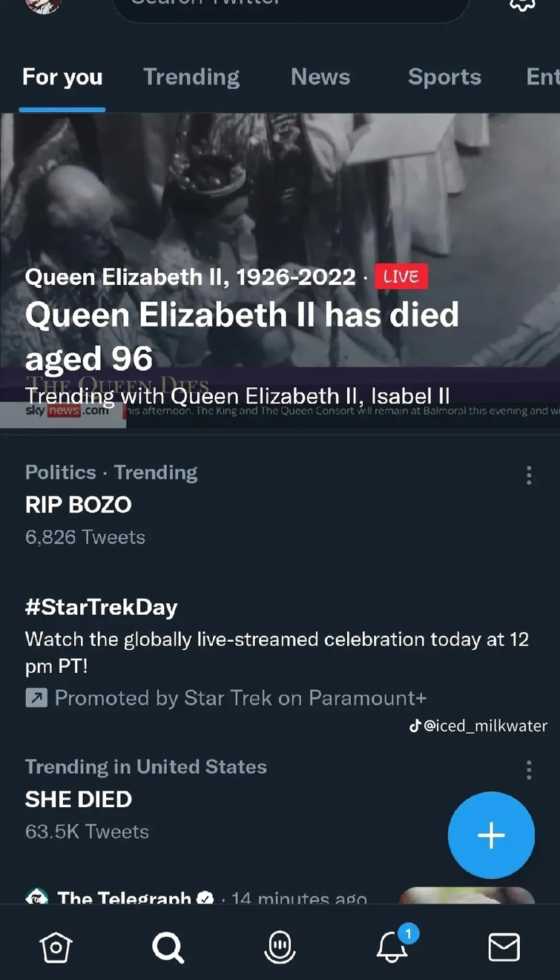The width and height of the screenshot is (560, 980).
Task: Select the For you tab
Action: [62, 76]
